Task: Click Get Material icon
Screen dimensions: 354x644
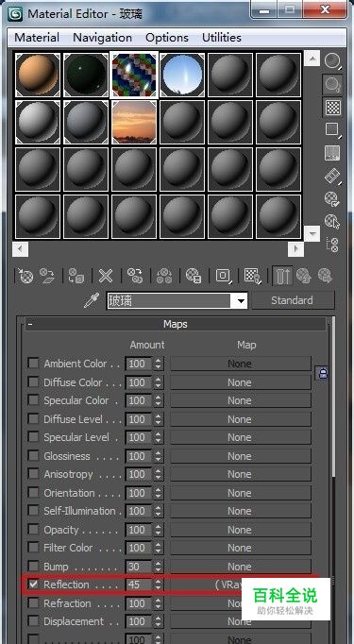Action: (x=25, y=276)
